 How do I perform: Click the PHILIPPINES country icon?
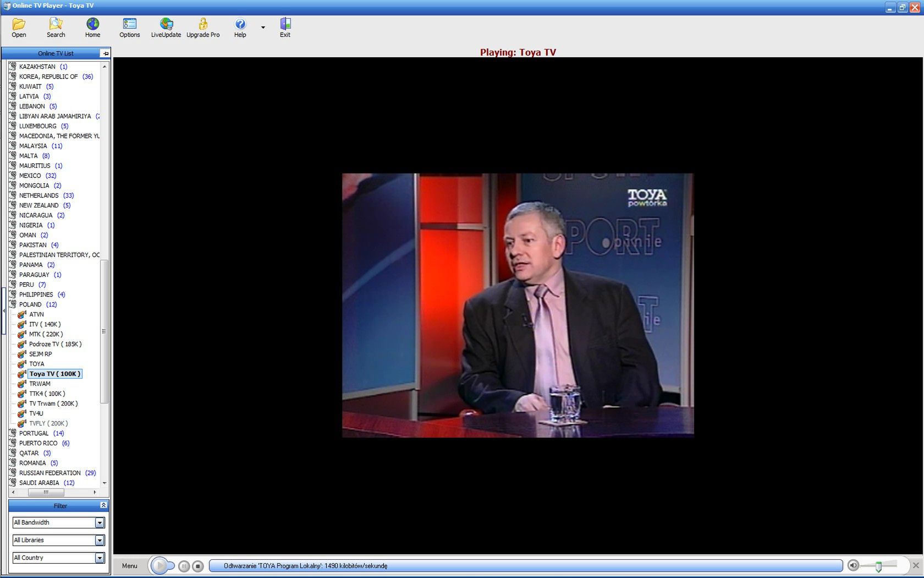(13, 295)
